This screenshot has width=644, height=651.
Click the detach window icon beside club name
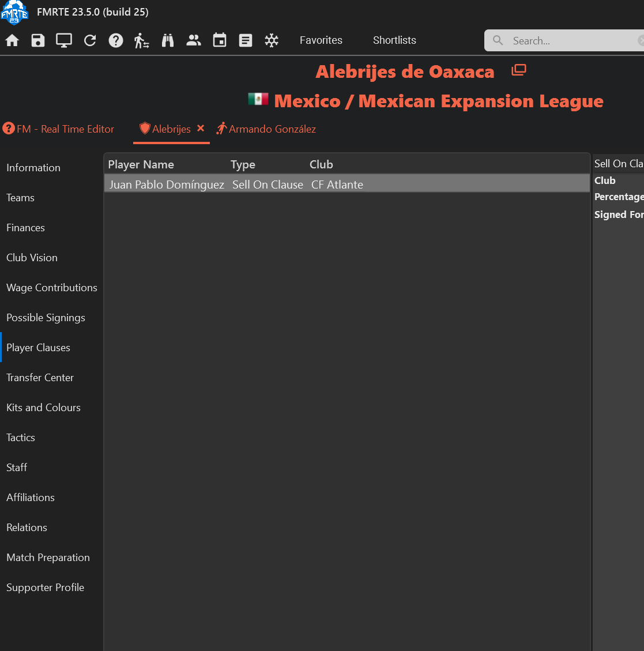tap(519, 70)
